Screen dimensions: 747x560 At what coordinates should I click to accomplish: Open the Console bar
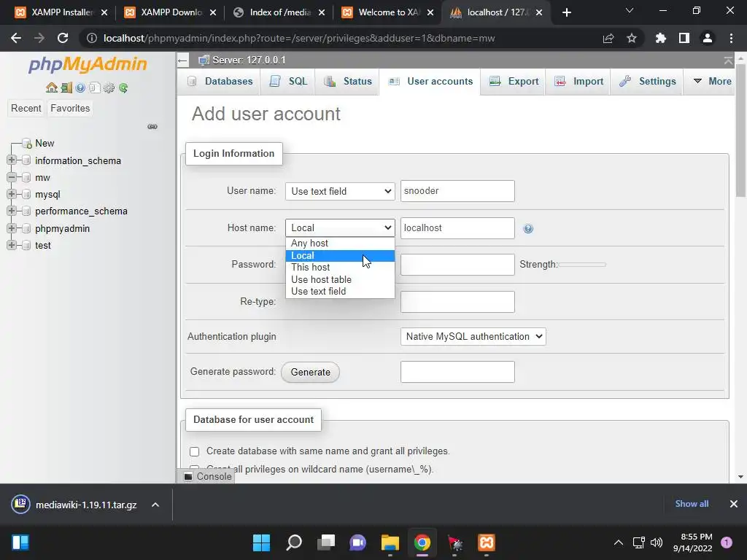point(208,477)
